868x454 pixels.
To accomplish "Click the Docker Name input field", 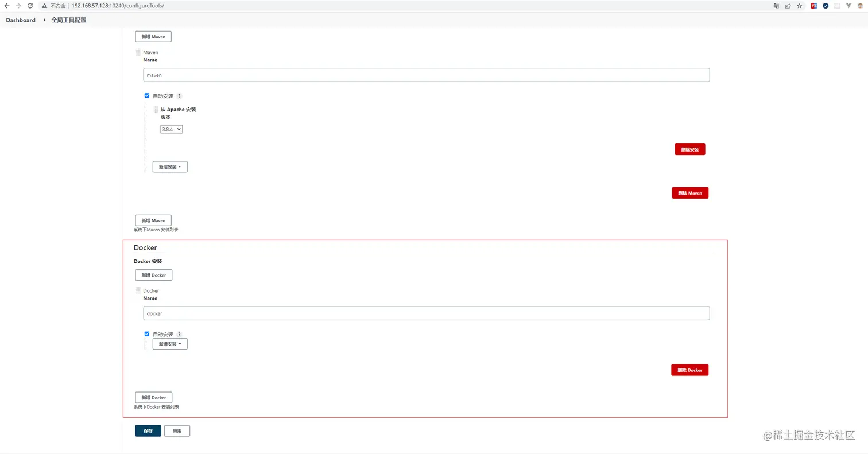I will (426, 313).
